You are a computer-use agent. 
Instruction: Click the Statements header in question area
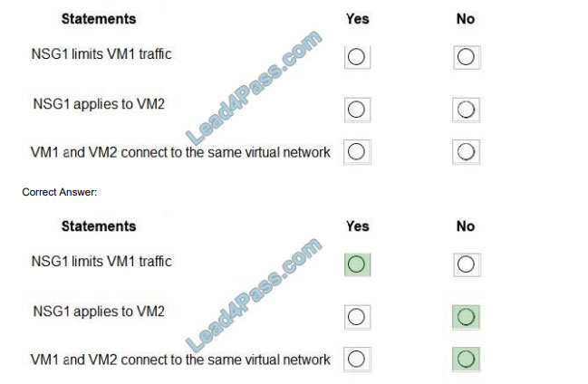coord(99,19)
